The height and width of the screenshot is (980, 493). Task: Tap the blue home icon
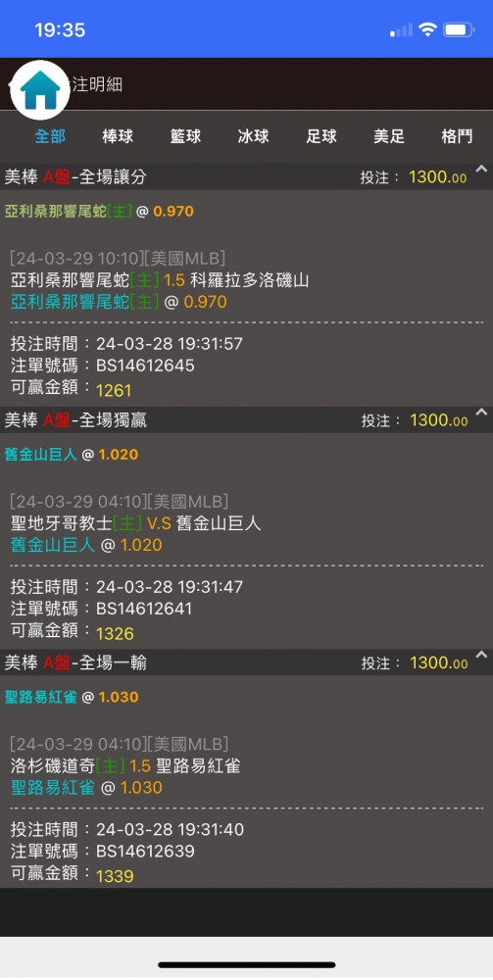[40, 90]
